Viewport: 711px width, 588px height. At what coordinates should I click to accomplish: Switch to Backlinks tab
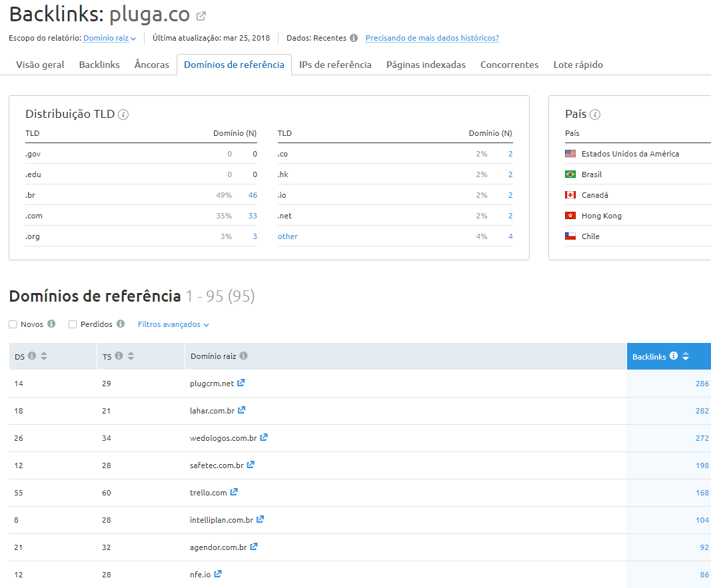pos(99,65)
